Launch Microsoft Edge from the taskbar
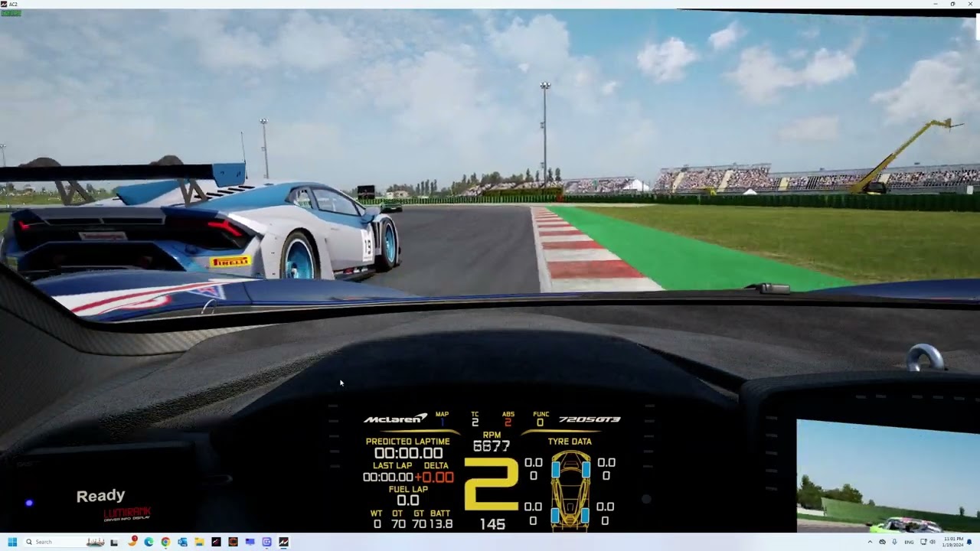This screenshot has height=551, width=980. (x=149, y=542)
